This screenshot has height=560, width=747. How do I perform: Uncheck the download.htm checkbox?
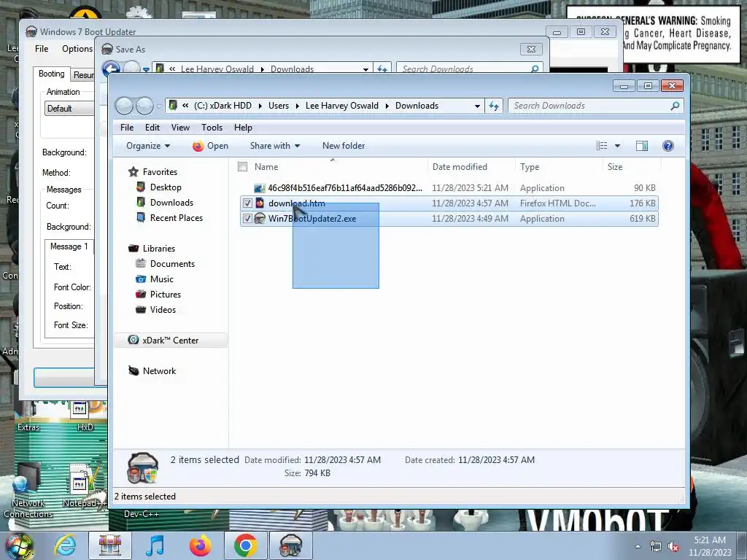point(247,203)
